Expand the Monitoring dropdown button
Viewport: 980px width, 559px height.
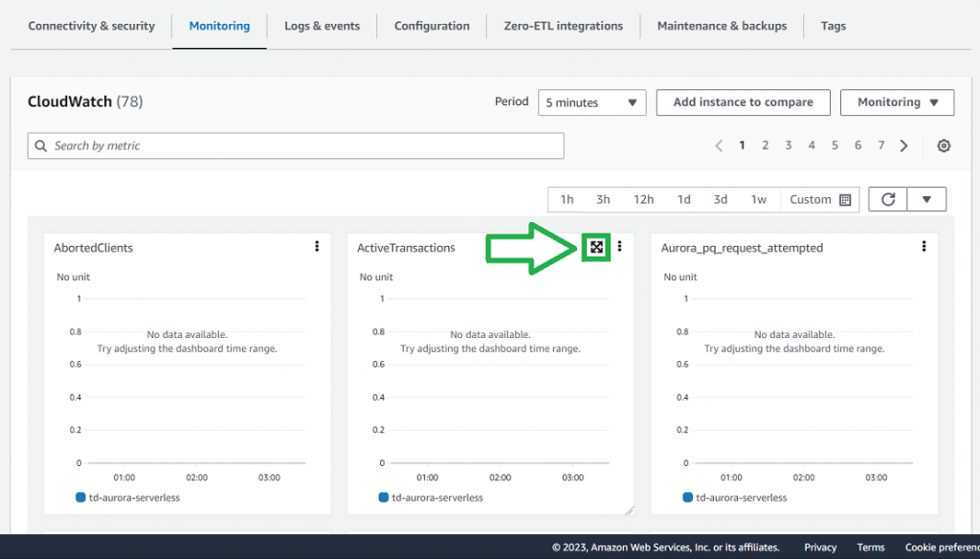point(897,102)
